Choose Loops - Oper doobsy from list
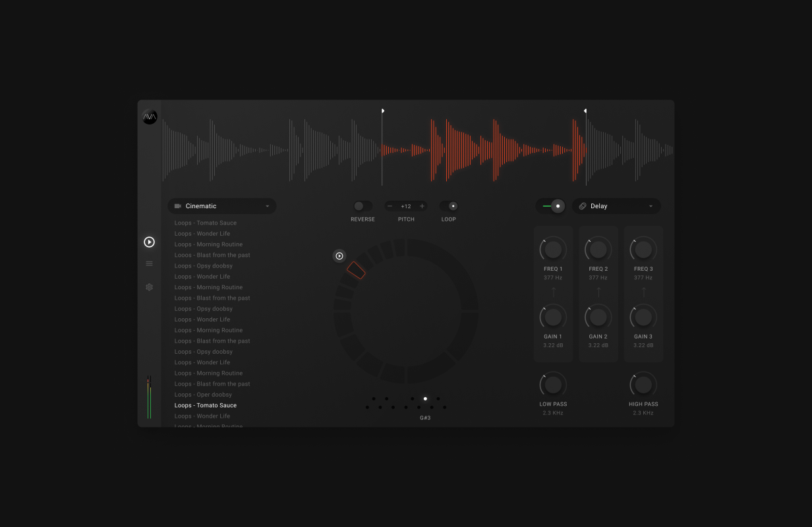This screenshot has width=812, height=527. [203, 395]
